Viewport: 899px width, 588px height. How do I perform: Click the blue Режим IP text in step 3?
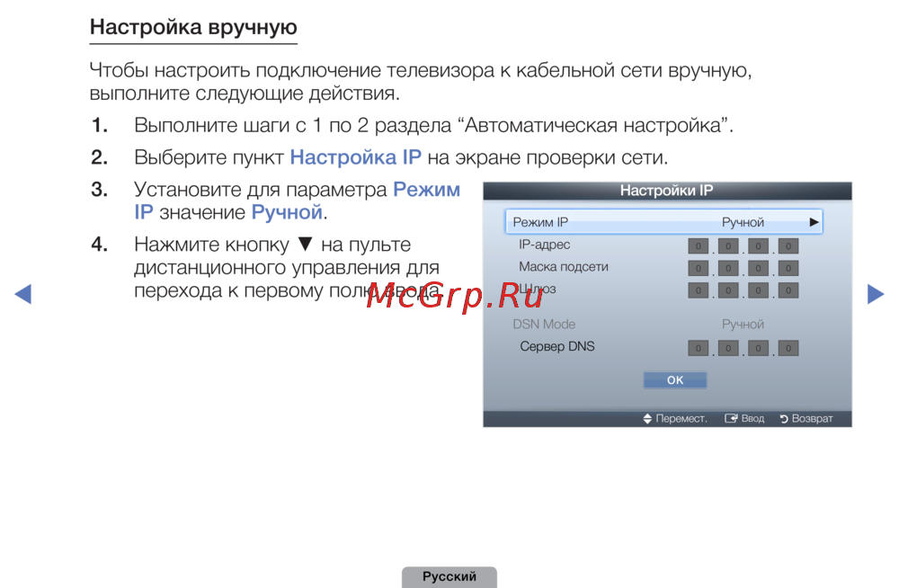click(x=427, y=190)
